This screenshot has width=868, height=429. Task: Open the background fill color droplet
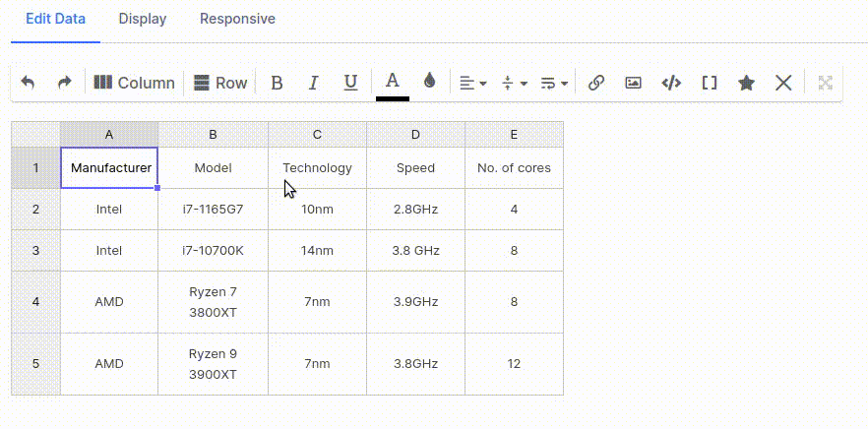point(429,82)
